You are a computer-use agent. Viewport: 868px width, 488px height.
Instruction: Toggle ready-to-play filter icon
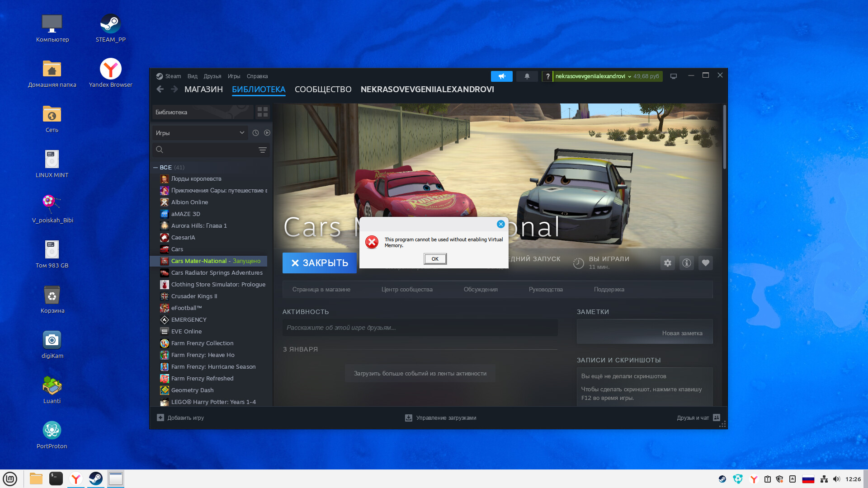(267, 133)
